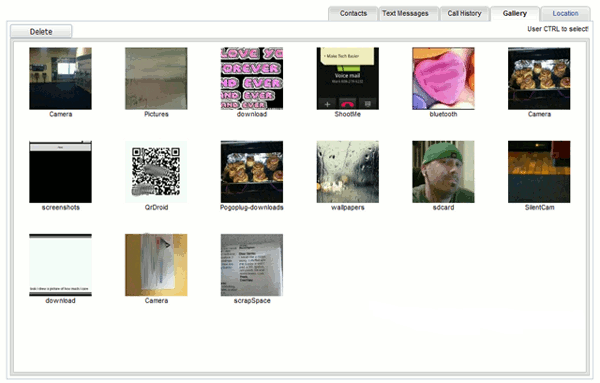Select the Gallery tab
The width and height of the screenshot is (600, 383).
515,13
